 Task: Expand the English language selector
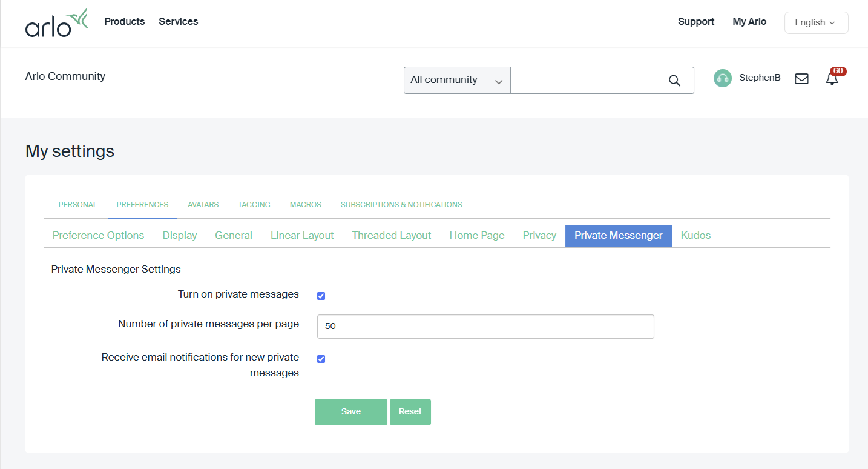tap(816, 22)
